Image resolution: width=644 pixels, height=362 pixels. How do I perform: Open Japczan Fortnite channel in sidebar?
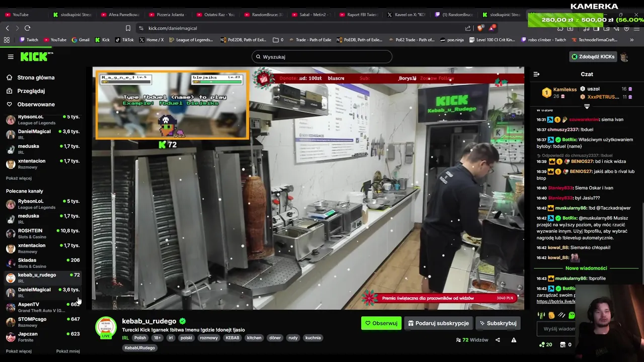[43, 337]
